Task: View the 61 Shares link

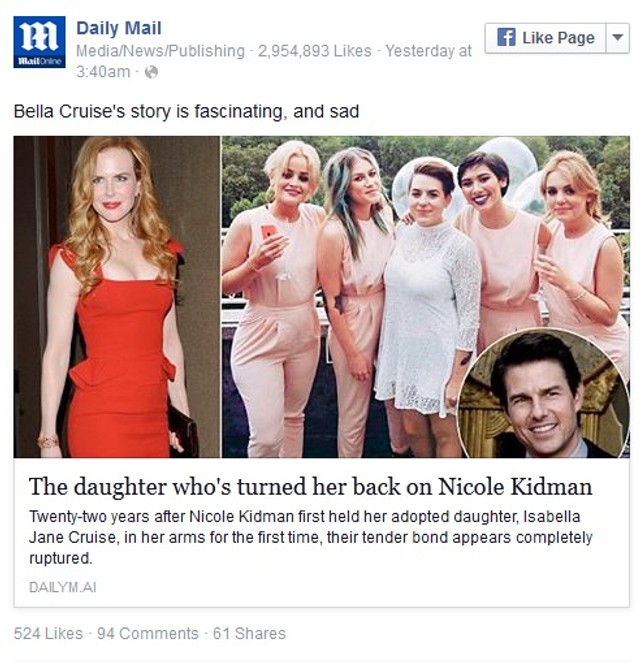Action: click(x=249, y=633)
